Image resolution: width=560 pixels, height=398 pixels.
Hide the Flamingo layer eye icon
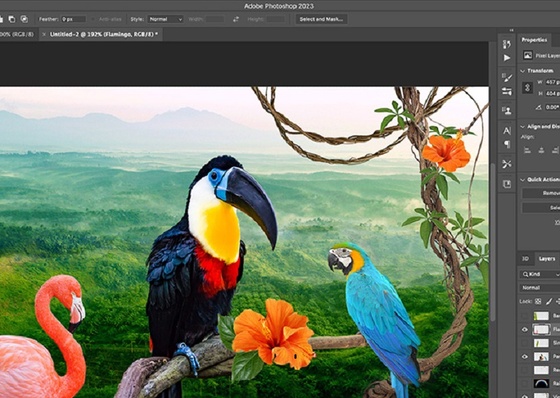point(525,329)
